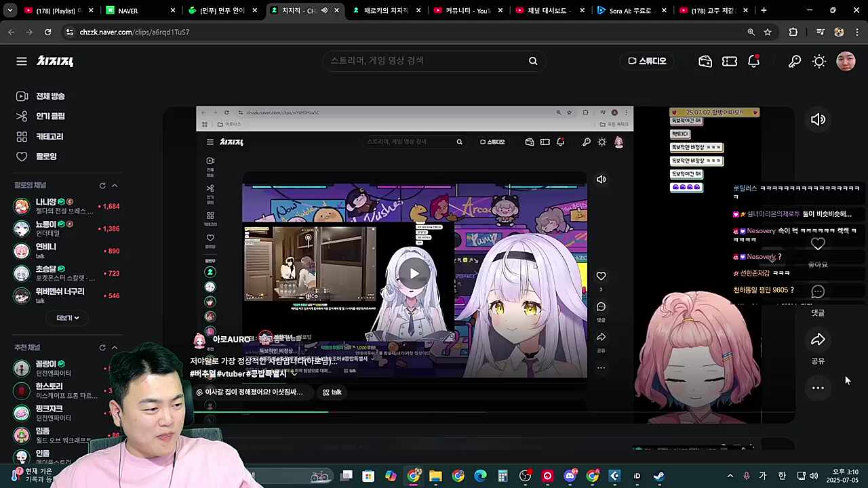Click the search magnifier in the Chzzk search bar

coord(533,61)
